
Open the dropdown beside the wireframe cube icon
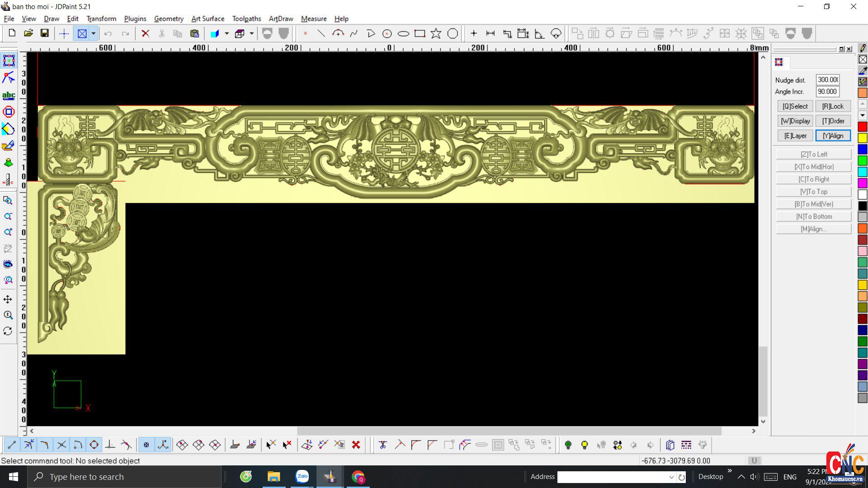click(x=252, y=33)
